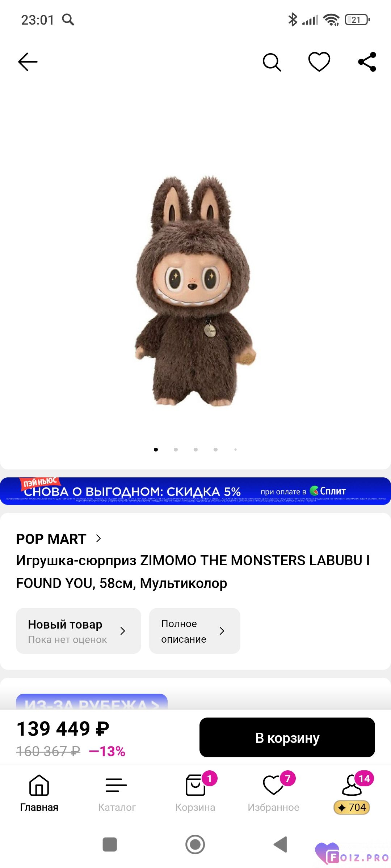Add product to favorites with heart icon
Viewport: 391px width, 868px height.
pos(319,61)
